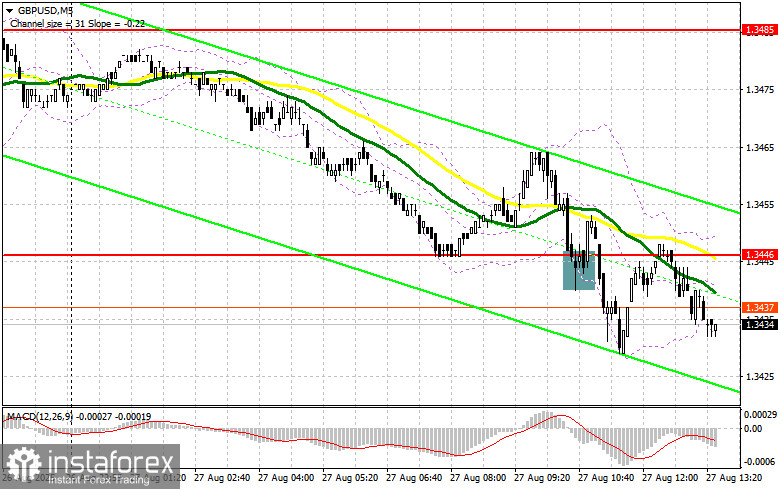Image resolution: width=781 pixels, height=489 pixels.
Task: Select the teal highlighted rectangle on chart
Action: (579, 270)
